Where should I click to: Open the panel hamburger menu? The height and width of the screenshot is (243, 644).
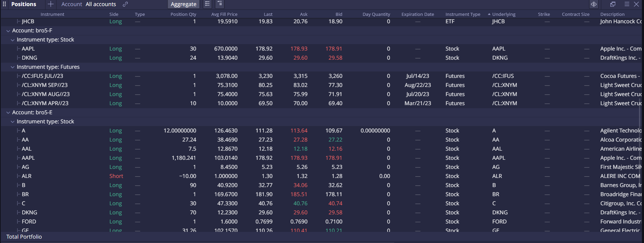[x=627, y=4]
